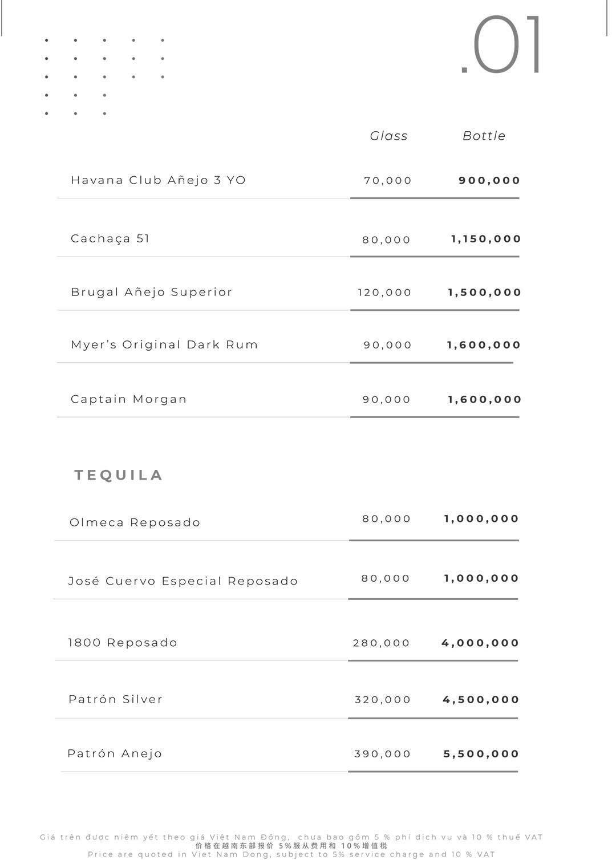Click the Patrón Silver item
The width and height of the screenshot is (616, 860).
tap(115, 699)
